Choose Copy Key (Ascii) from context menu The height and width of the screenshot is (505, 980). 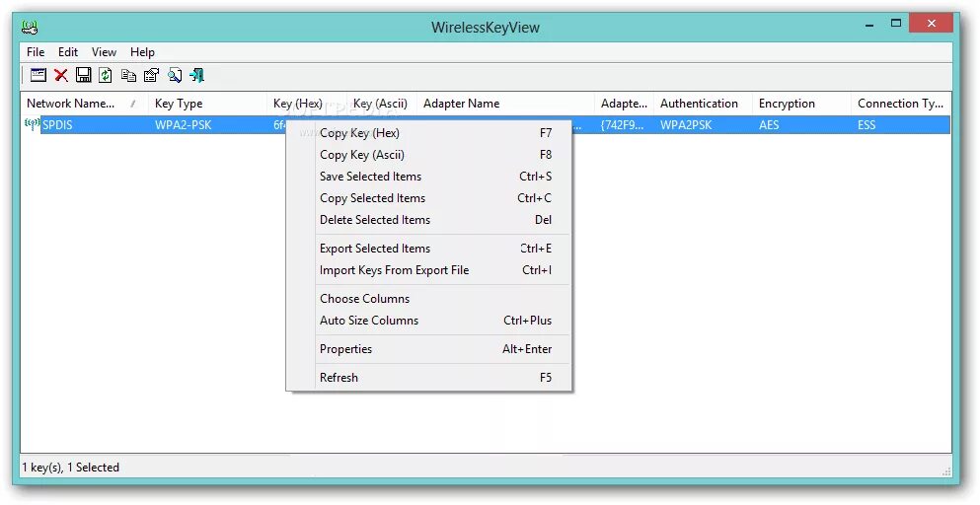pyautogui.click(x=428, y=155)
